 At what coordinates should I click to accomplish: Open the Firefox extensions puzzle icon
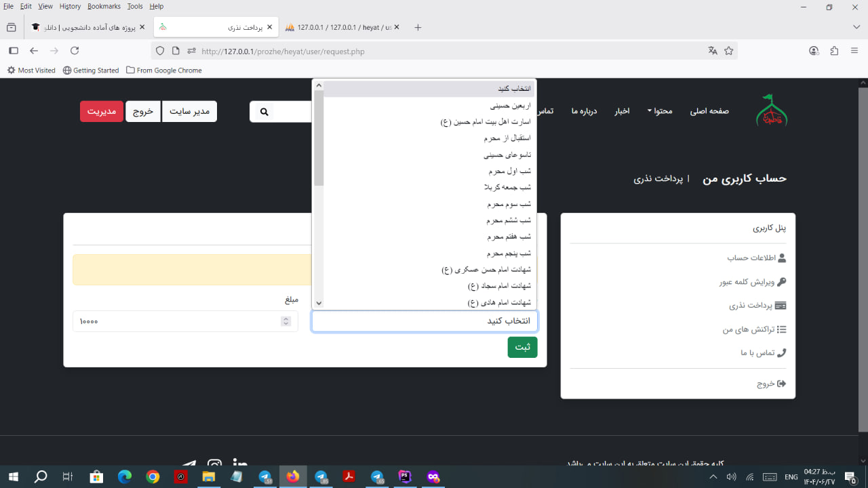[834, 51]
